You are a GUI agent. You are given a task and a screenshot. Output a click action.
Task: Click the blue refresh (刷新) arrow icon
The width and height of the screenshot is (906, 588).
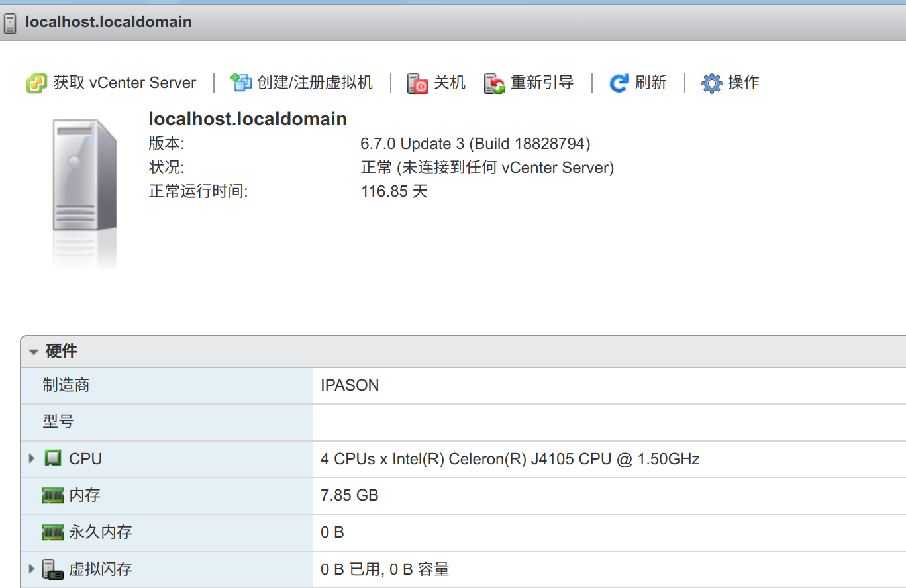click(x=619, y=83)
